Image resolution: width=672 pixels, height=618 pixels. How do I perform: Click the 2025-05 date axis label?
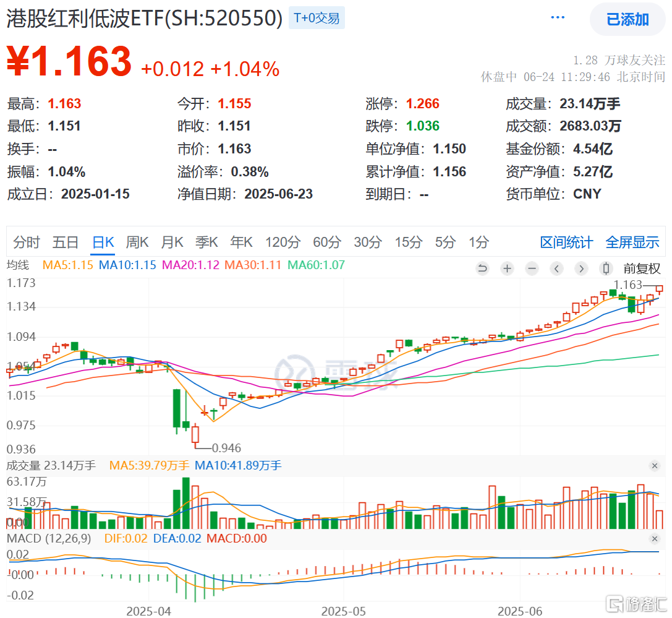coord(344,611)
